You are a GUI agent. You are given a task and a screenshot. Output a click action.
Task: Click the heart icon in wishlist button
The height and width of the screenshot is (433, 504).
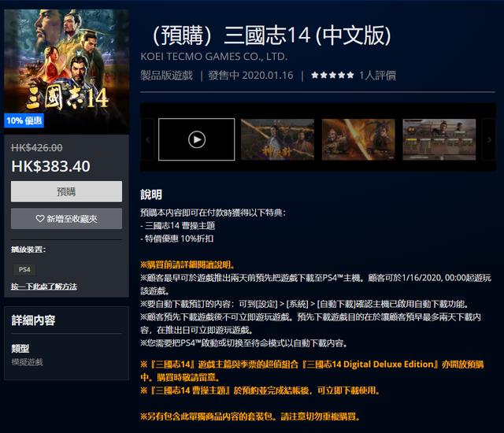point(40,219)
